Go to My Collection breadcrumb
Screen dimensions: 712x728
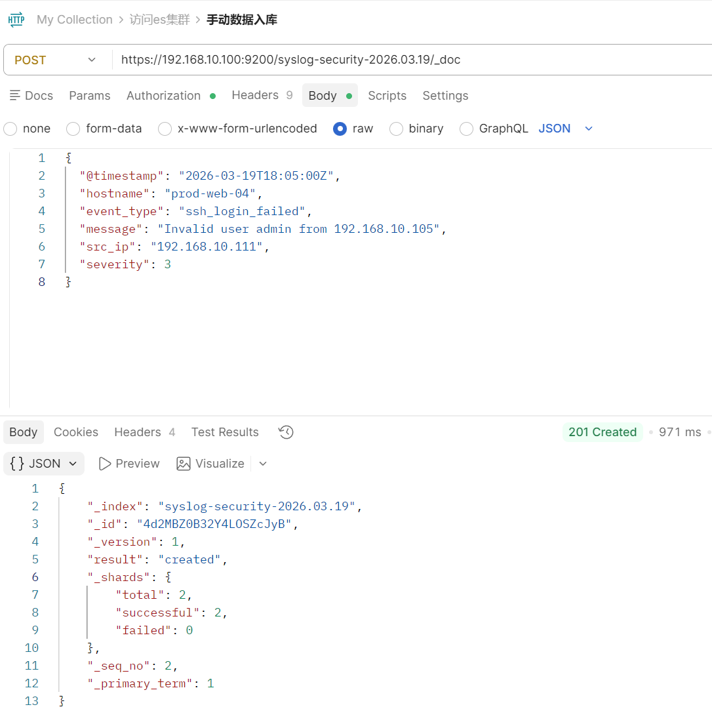75,20
